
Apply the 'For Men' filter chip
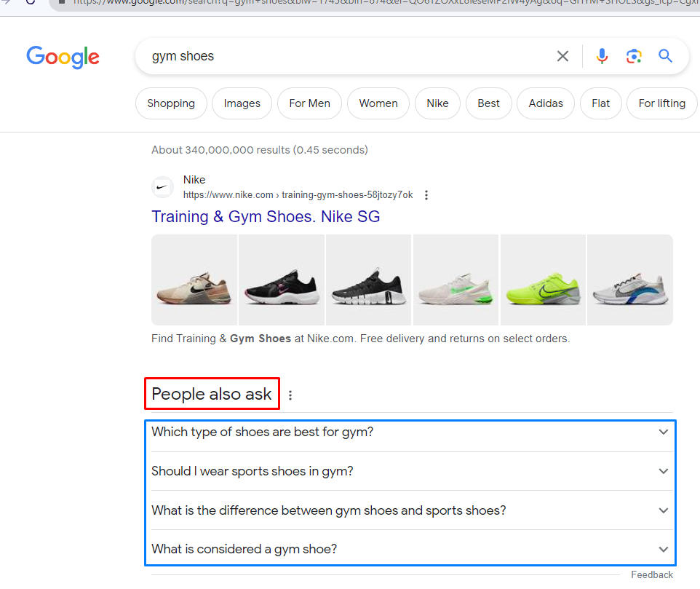coord(309,103)
